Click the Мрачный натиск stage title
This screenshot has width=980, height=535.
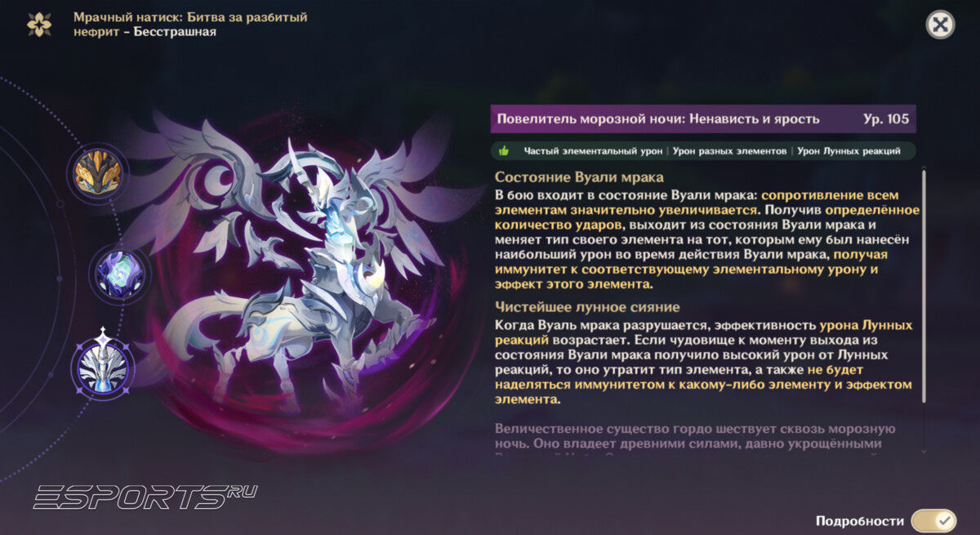190,25
